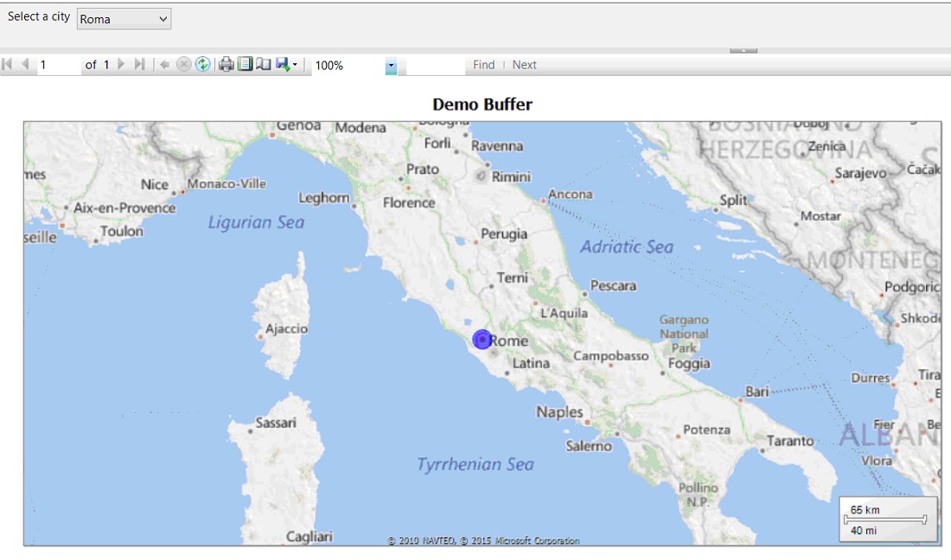
Task: Go to first page of report
Action: click(7, 64)
